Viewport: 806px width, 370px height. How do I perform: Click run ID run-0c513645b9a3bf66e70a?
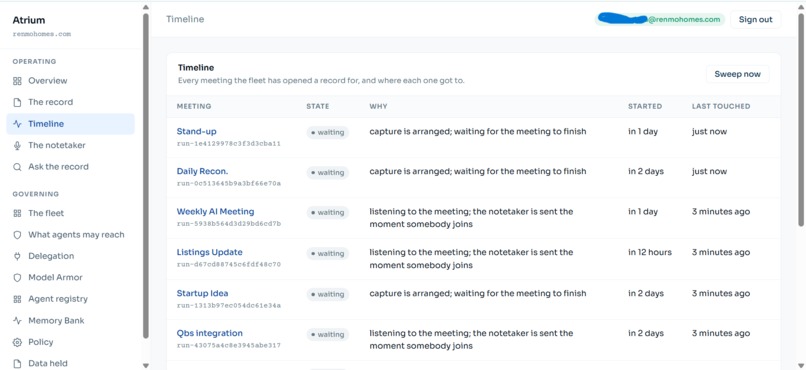[229, 183]
